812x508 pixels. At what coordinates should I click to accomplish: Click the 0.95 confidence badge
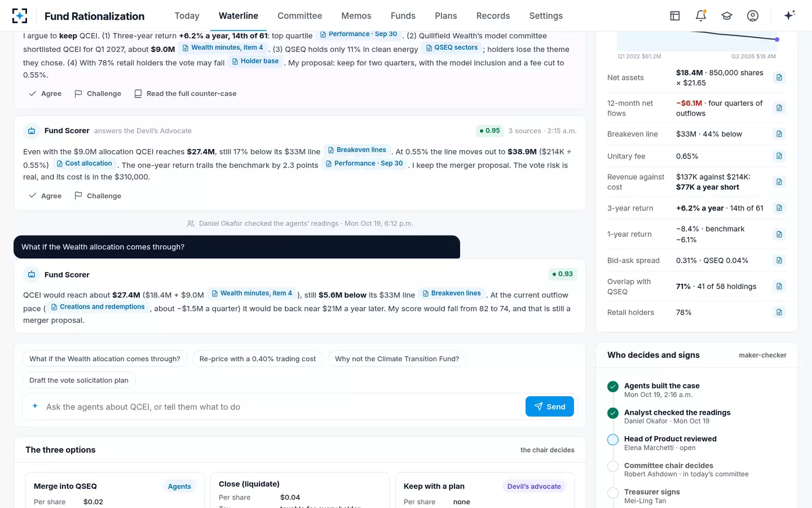click(x=489, y=131)
